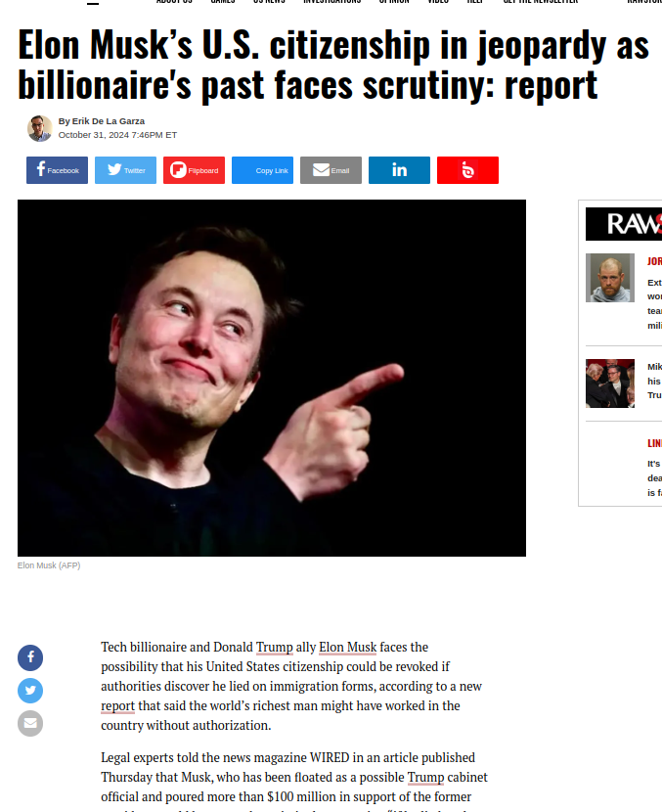This screenshot has height=812, width=662.
Task: Click the author's avatar photo
Action: (40, 128)
